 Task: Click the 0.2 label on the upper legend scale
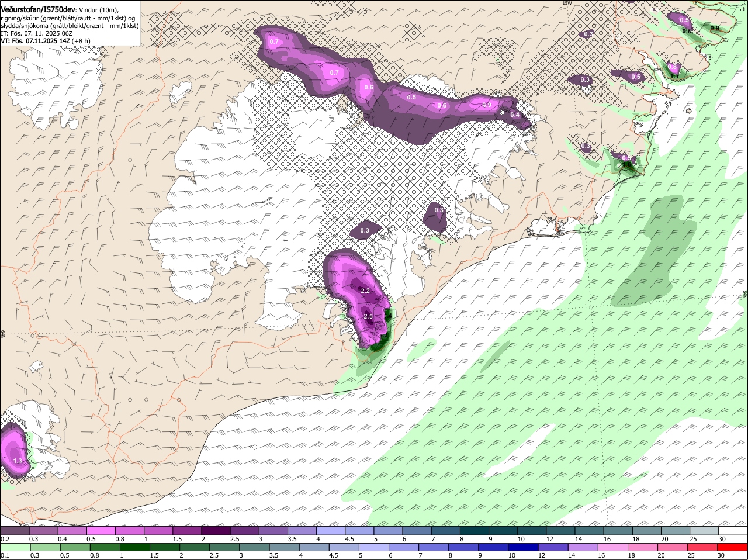coord(5,539)
